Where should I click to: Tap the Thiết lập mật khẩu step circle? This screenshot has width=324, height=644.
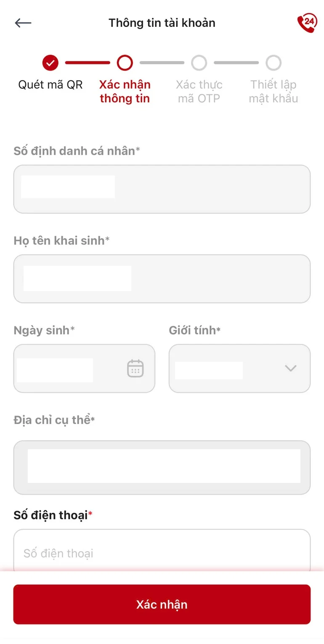(274, 63)
